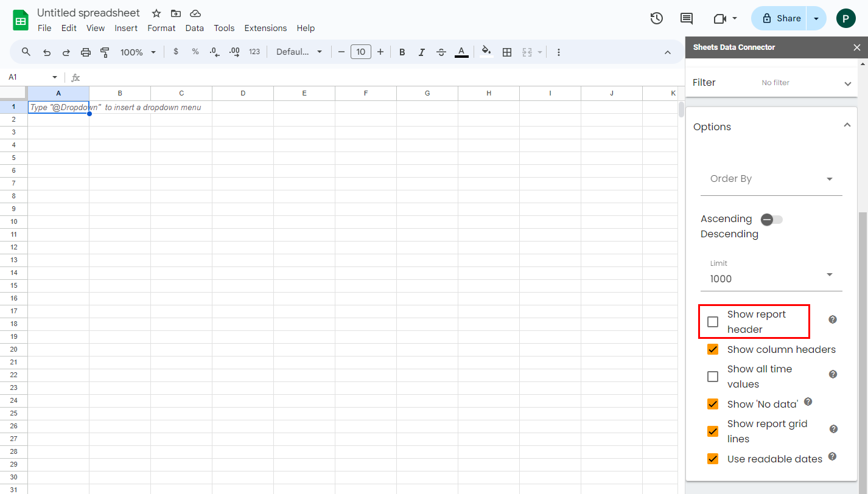Expand the Filter section chevron
Image resolution: width=868 pixels, height=494 pixels.
pyautogui.click(x=847, y=83)
